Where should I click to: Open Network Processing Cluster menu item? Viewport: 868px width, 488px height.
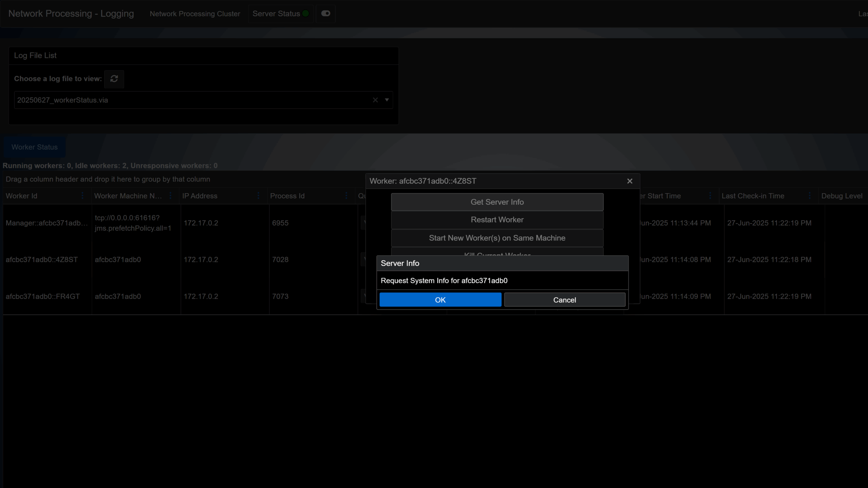pos(195,14)
